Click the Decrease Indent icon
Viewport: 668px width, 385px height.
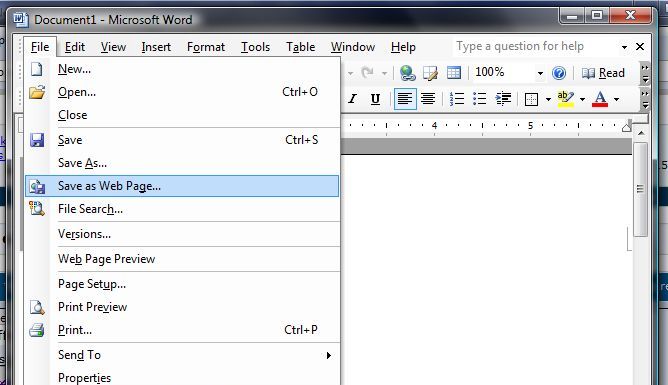pos(503,99)
